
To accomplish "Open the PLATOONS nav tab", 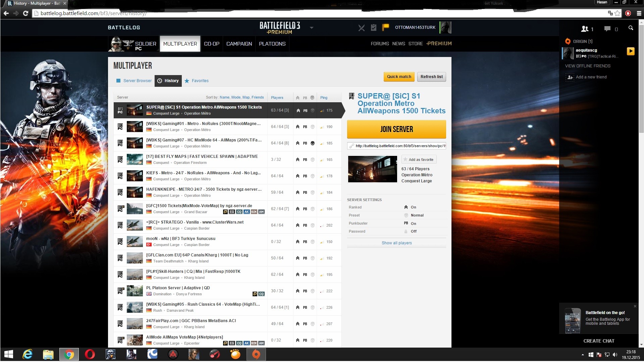I will click(272, 44).
